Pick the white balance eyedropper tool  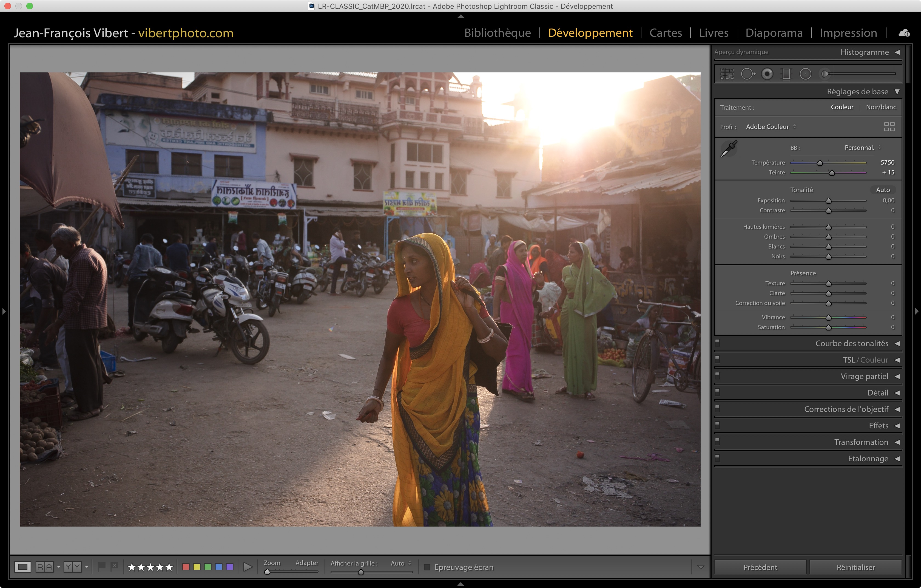[729, 149]
